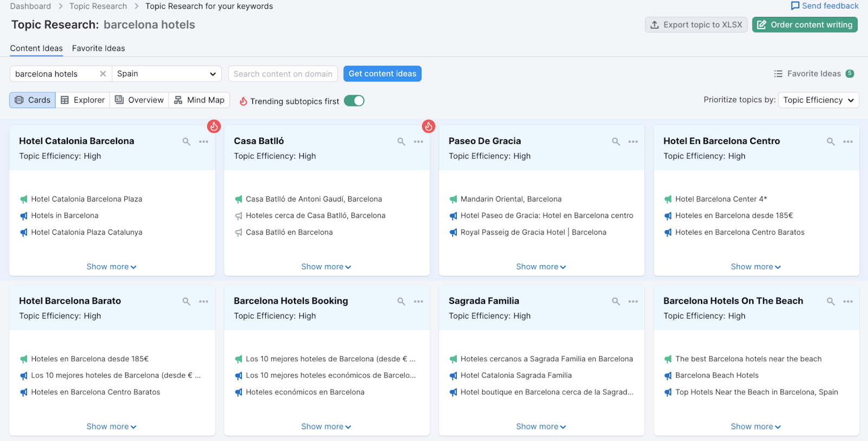Click Search content on domain field

(283, 74)
